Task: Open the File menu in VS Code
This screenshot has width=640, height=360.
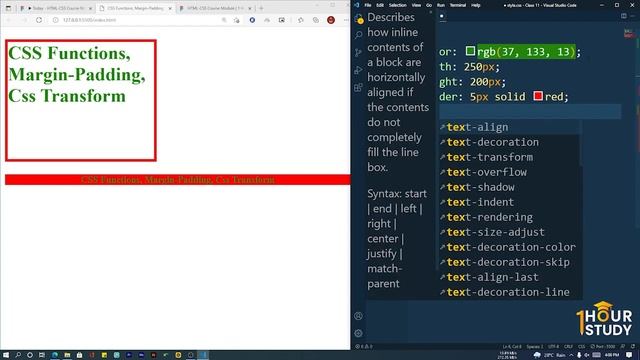Action: (368, 5)
